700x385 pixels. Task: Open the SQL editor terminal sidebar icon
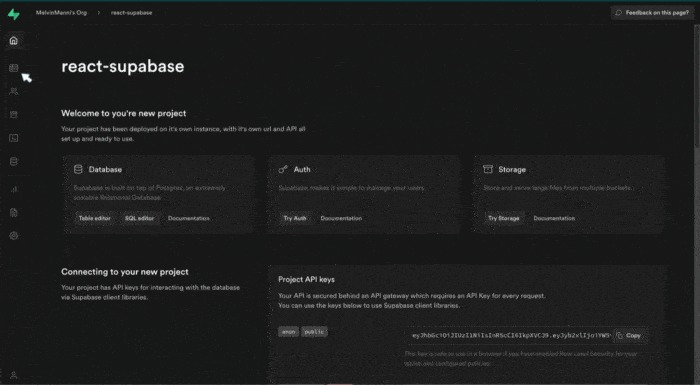click(14, 138)
